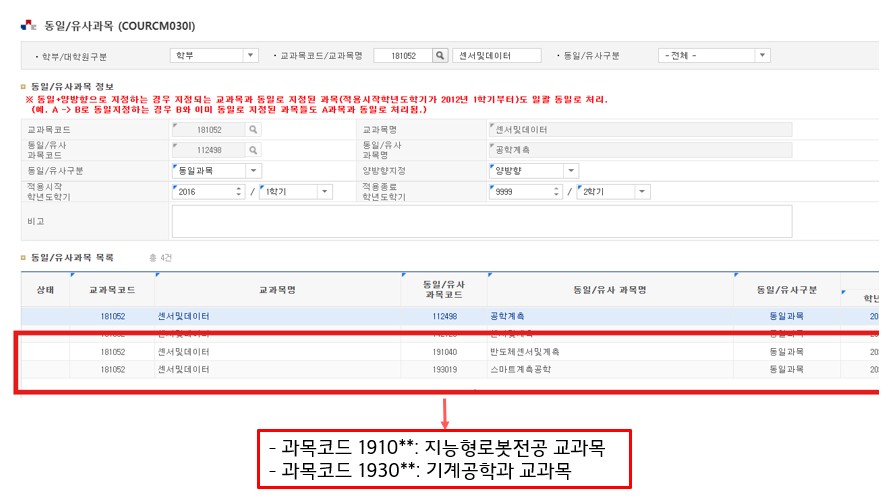Screen dimensions: 894x502
Task: Click the course name field 센서및데이터 in top filter
Action: pyautogui.click(x=496, y=56)
